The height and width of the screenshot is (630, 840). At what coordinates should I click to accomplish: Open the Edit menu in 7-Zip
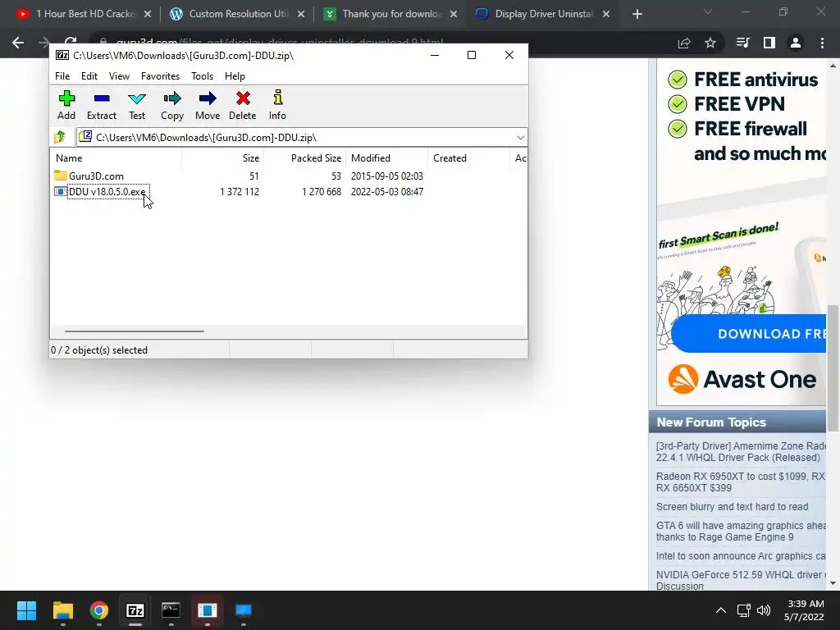click(89, 76)
